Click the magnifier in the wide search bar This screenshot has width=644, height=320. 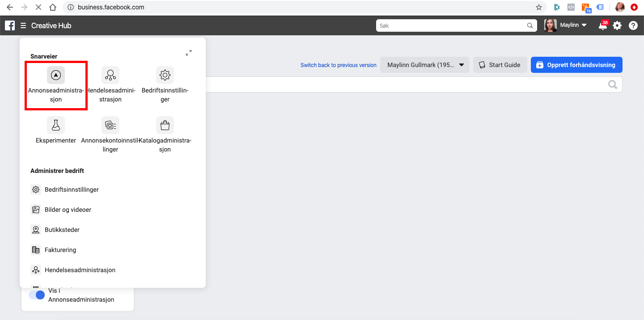click(x=613, y=84)
